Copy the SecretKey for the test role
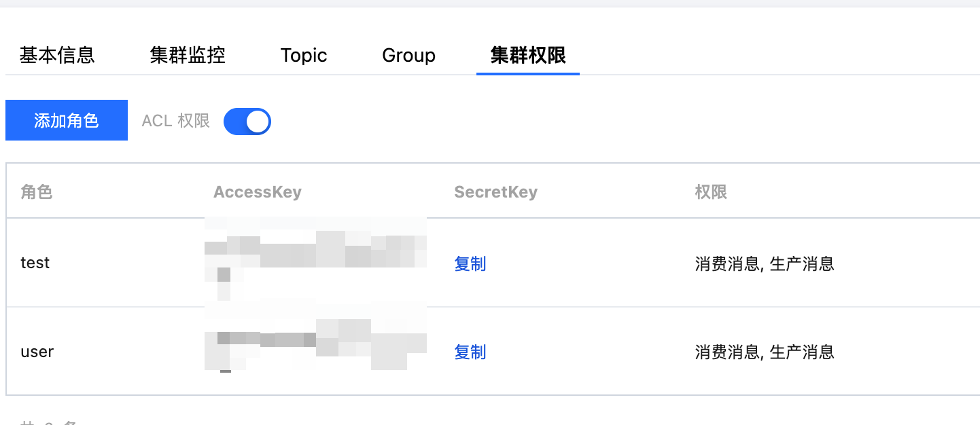This screenshot has height=425, width=980. (470, 263)
